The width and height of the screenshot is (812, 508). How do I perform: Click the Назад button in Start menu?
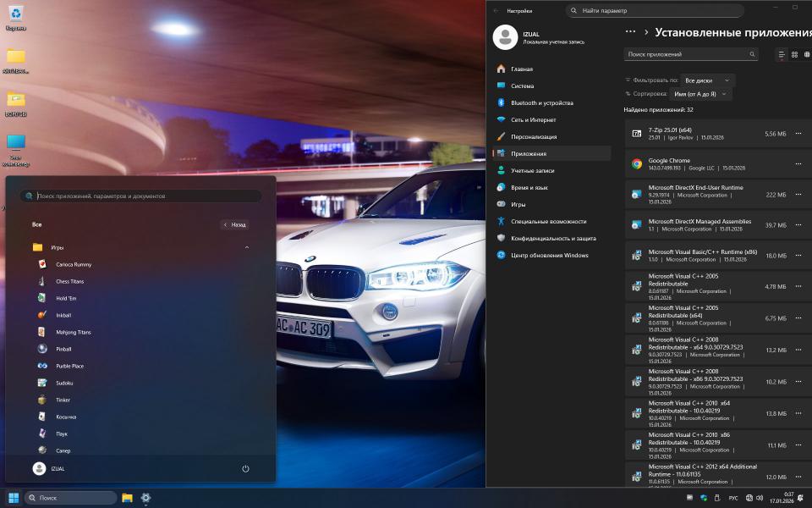click(235, 224)
